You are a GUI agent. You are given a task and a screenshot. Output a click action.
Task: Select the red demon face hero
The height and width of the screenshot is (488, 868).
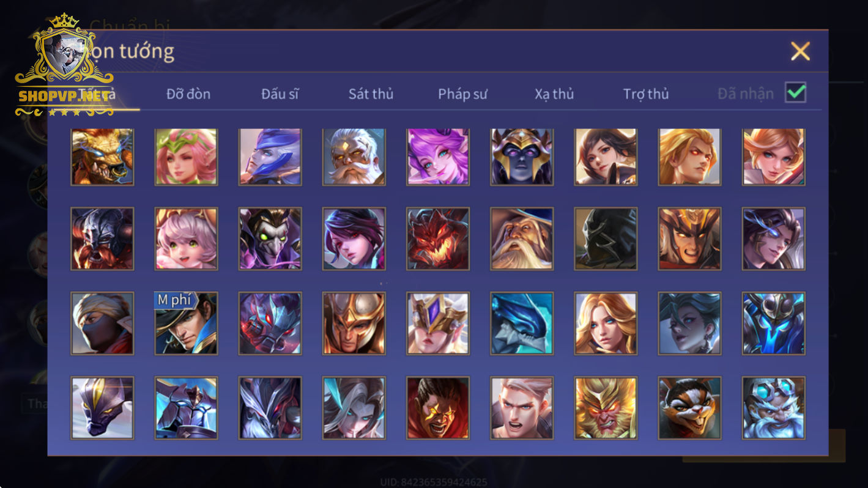click(x=438, y=239)
